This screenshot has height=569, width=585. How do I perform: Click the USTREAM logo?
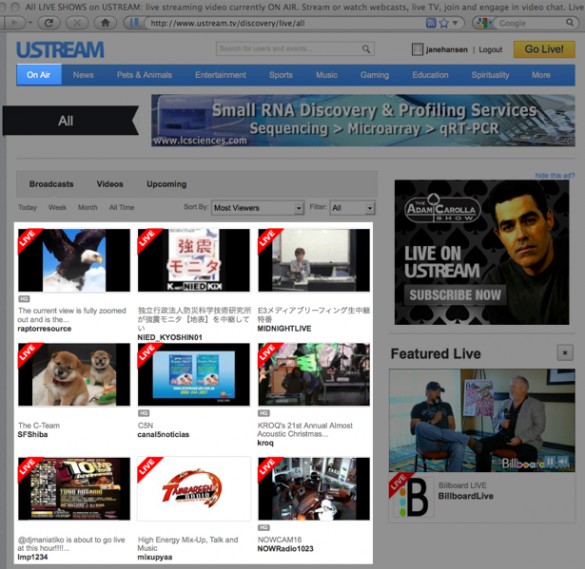(60, 50)
